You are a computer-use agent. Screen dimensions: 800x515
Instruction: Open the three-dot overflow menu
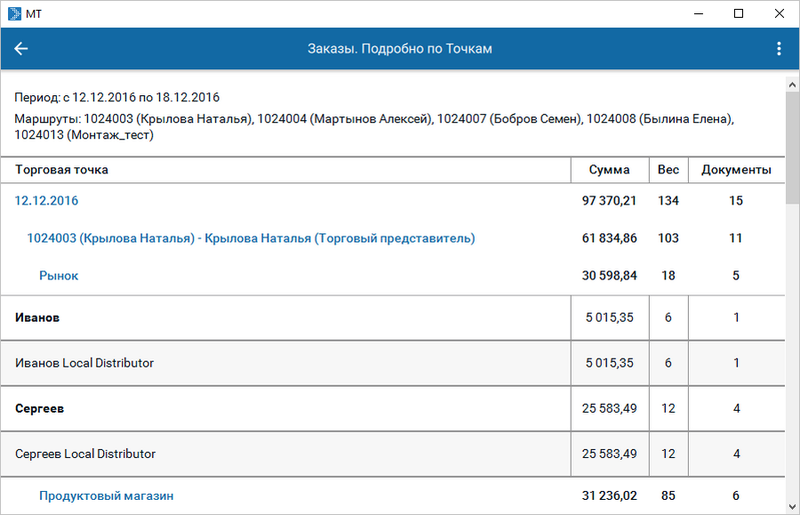tap(779, 49)
